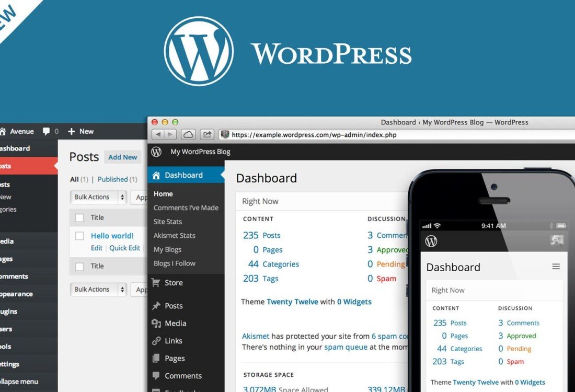Click the browser back arrow button
This screenshot has height=392, width=575.
(158, 134)
